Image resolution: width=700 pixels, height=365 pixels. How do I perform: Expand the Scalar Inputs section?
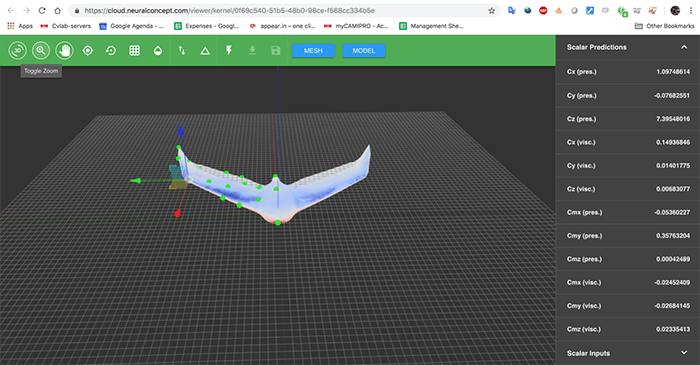coord(684,353)
